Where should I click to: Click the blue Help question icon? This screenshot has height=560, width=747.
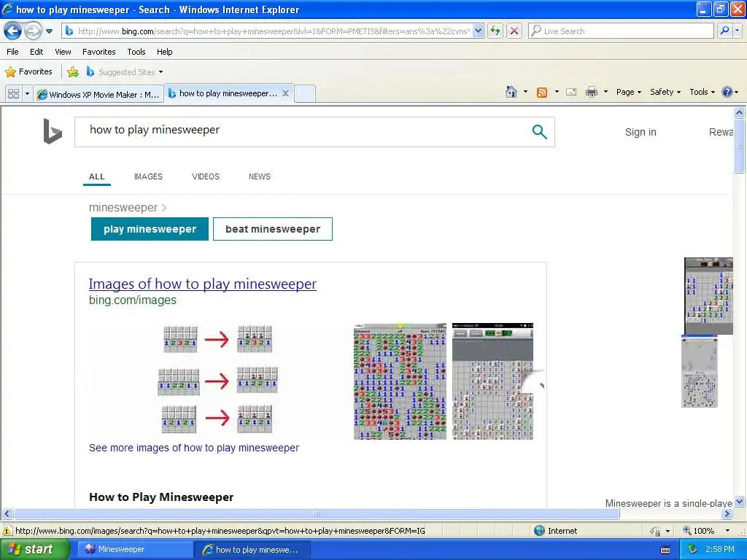pyautogui.click(x=727, y=92)
